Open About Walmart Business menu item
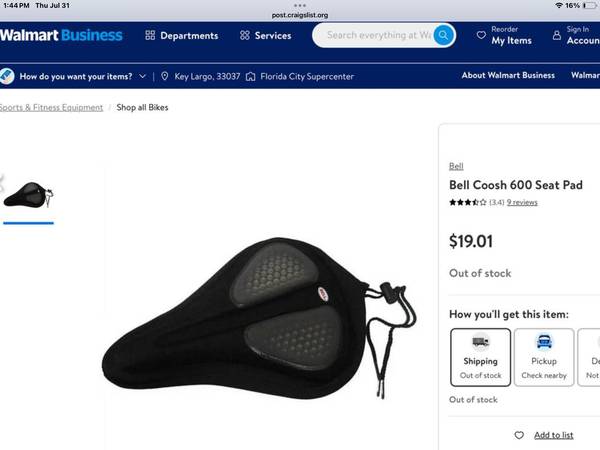600x450 pixels. coord(508,75)
